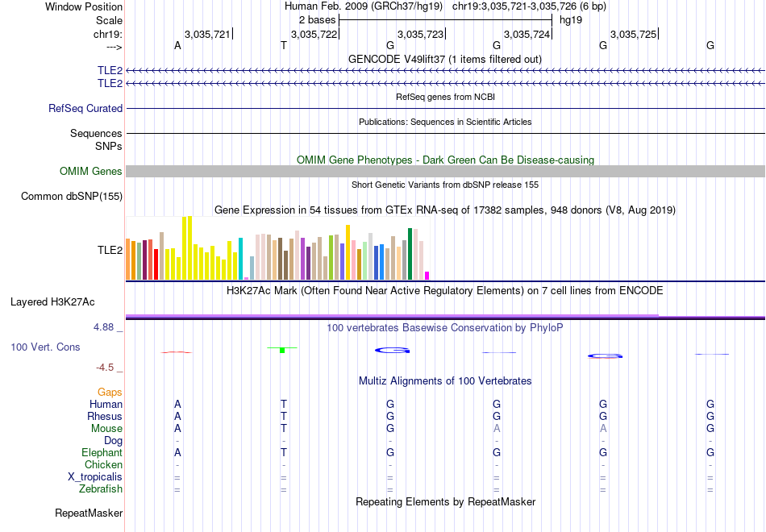Open OMIM Gene Phenotypes track title
Image resolution: width=766 pixels, height=532 pixels.
pyautogui.click(x=445, y=160)
